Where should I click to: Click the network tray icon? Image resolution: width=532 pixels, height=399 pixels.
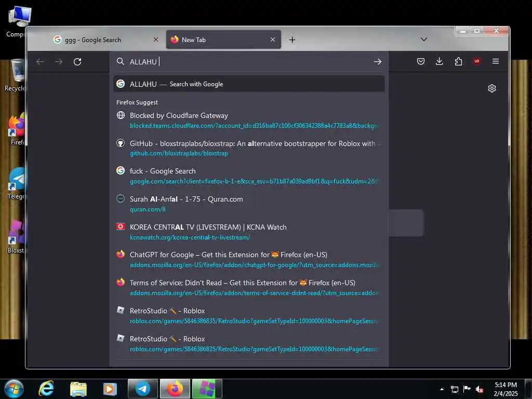point(454,390)
